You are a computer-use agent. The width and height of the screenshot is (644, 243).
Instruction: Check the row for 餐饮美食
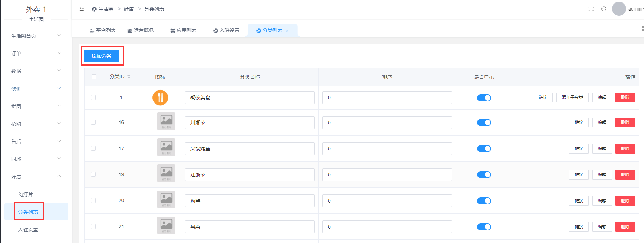[x=93, y=98]
